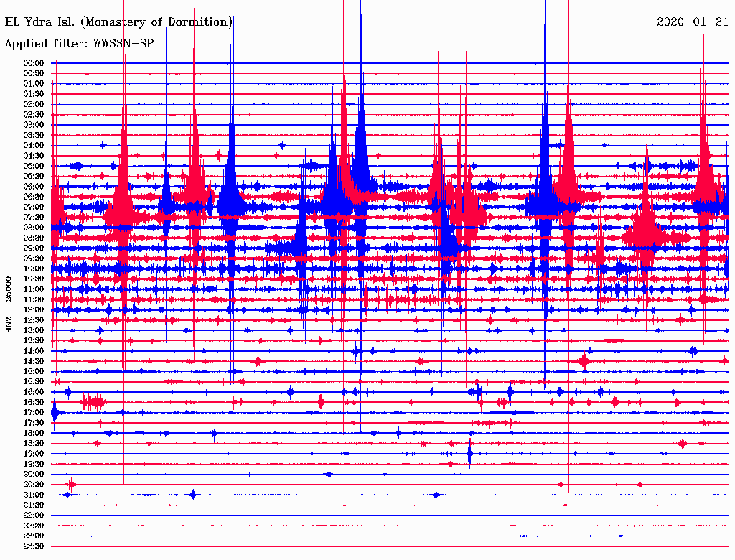The width and height of the screenshot is (735, 560).
Task: Pick the 18:30 time row label
Action: pos(34,444)
